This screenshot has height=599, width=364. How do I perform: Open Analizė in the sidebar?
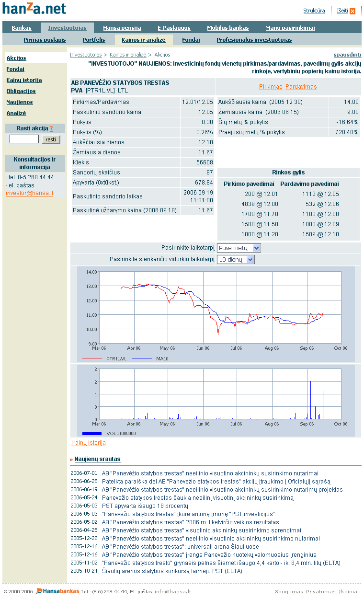pyautogui.click(x=16, y=113)
